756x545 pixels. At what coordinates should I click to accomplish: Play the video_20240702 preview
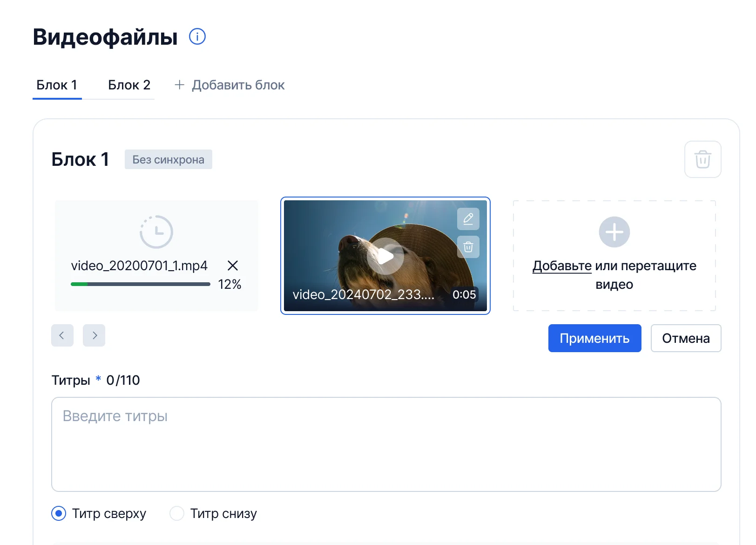point(385,256)
